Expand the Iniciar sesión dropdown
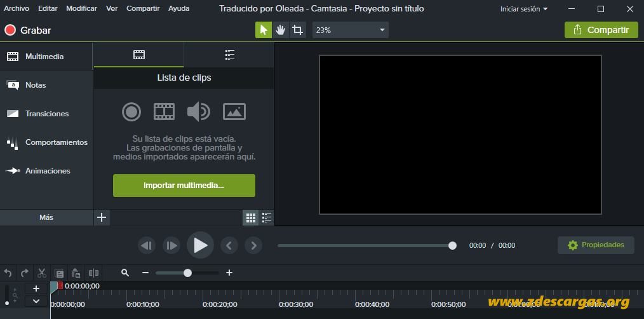Screen dimensions: 644x319 (x=524, y=9)
